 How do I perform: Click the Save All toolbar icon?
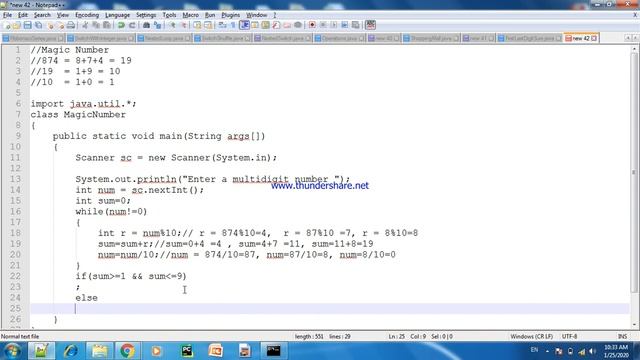pyautogui.click(x=38, y=25)
